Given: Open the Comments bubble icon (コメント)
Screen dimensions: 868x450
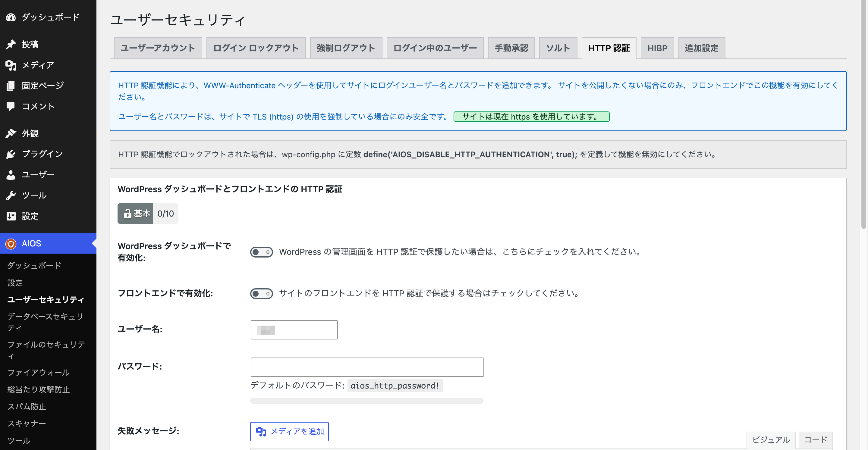Looking at the screenshot, I should coord(11,106).
